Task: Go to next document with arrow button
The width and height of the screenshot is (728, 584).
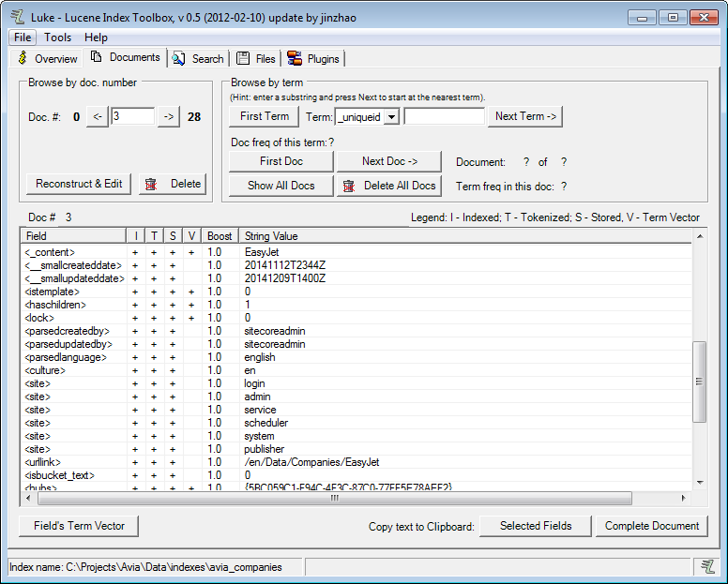Action: coord(168,117)
